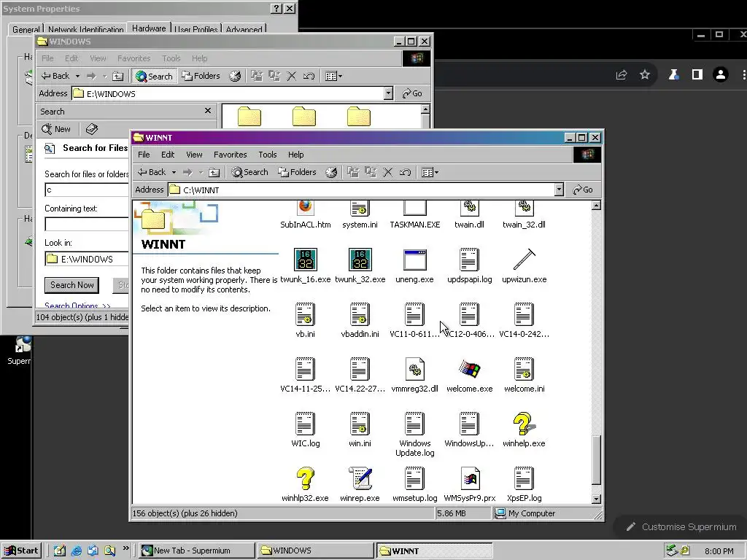Click Folders button in WINNT toolbar
Screen dimensions: 747x560
click(x=298, y=172)
